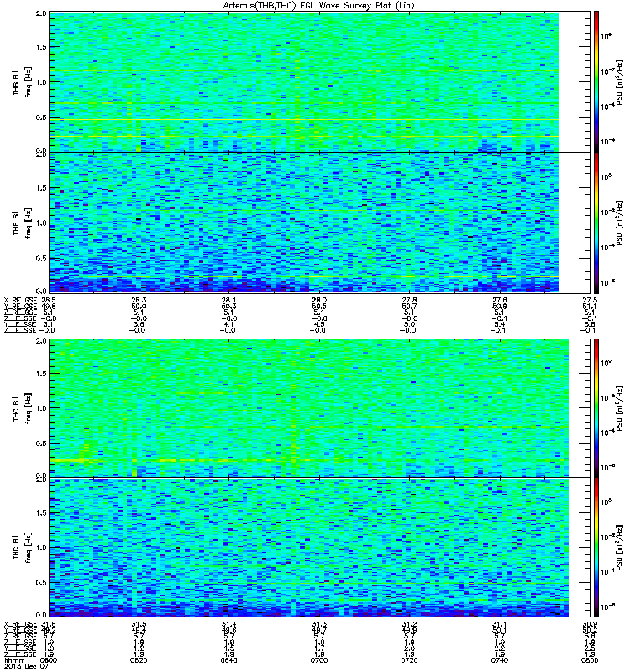Click the hhmm row label
The height and width of the screenshot is (672, 630).
13,660
